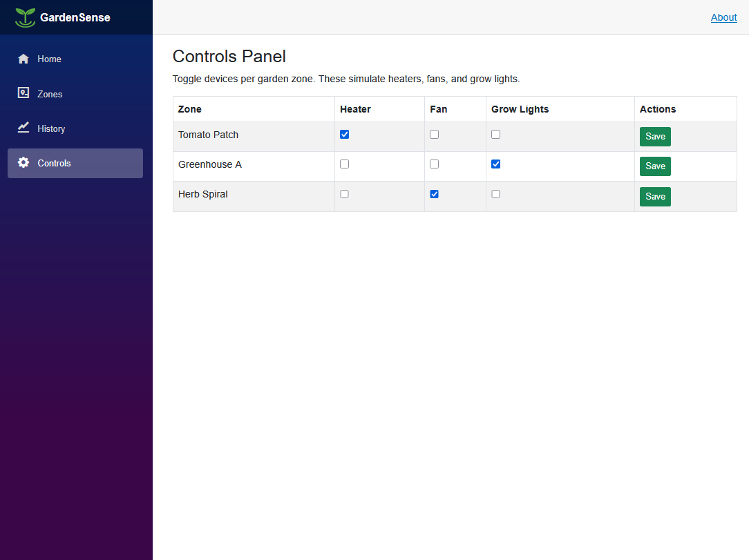Click the Home house icon
Image resolution: width=749 pixels, height=560 pixels.
[23, 59]
